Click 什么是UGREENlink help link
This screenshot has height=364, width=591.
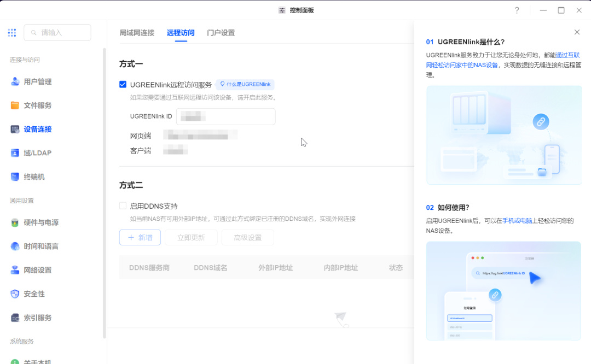245,84
